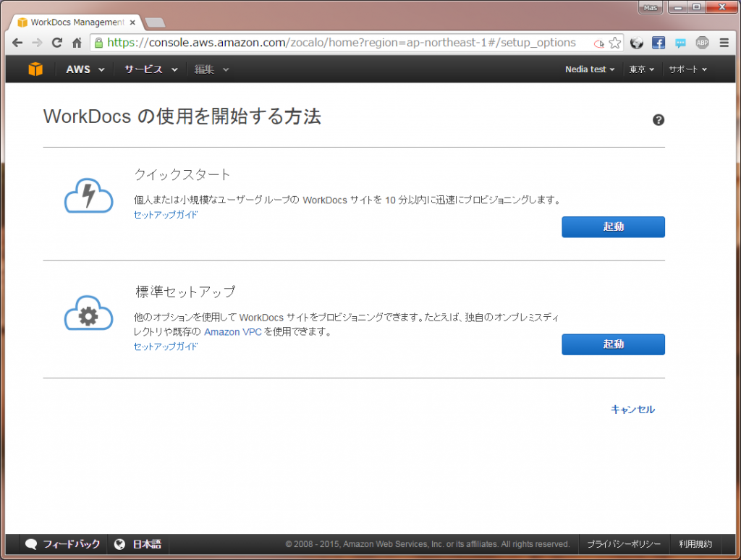Click the green padlock security icon

[98, 43]
